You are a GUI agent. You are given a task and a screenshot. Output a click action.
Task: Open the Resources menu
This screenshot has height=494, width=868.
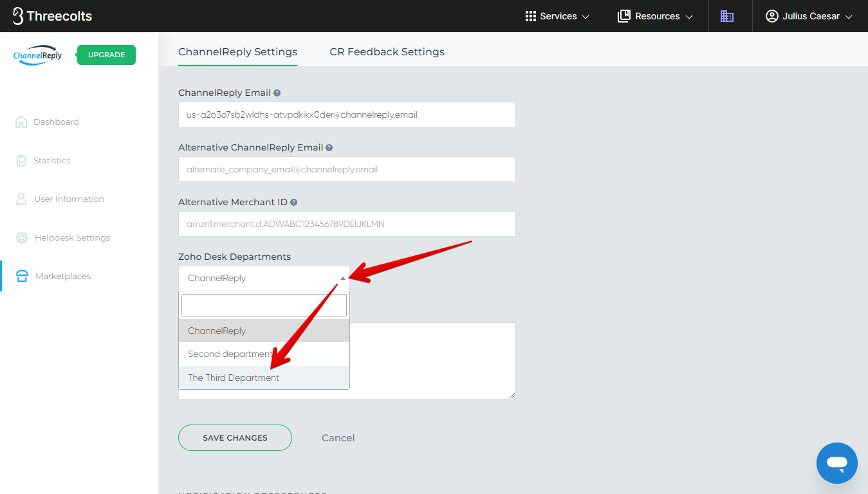(x=655, y=16)
